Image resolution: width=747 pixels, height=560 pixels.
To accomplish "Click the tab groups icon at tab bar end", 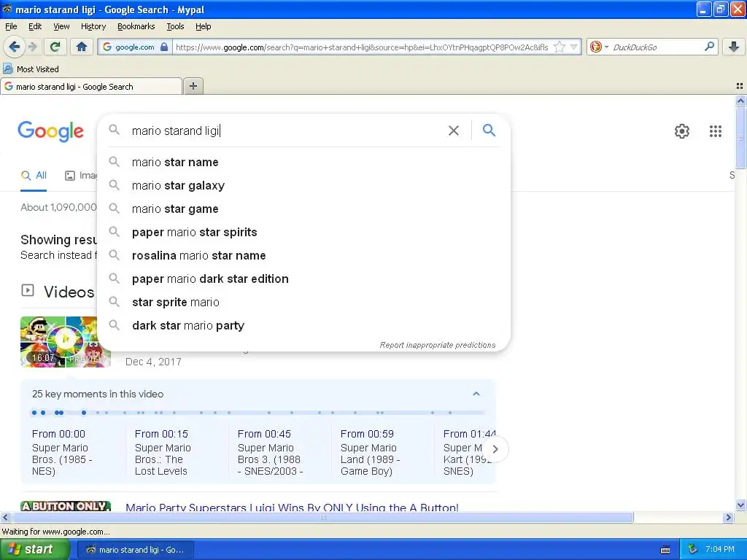I will (x=740, y=86).
